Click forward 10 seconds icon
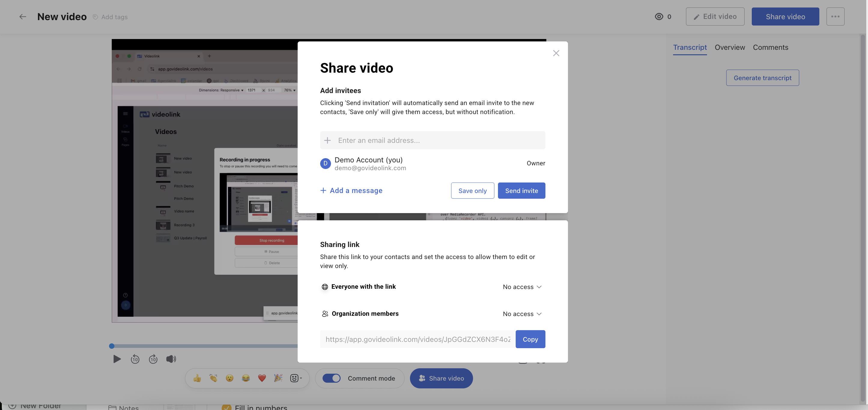 pyautogui.click(x=153, y=359)
